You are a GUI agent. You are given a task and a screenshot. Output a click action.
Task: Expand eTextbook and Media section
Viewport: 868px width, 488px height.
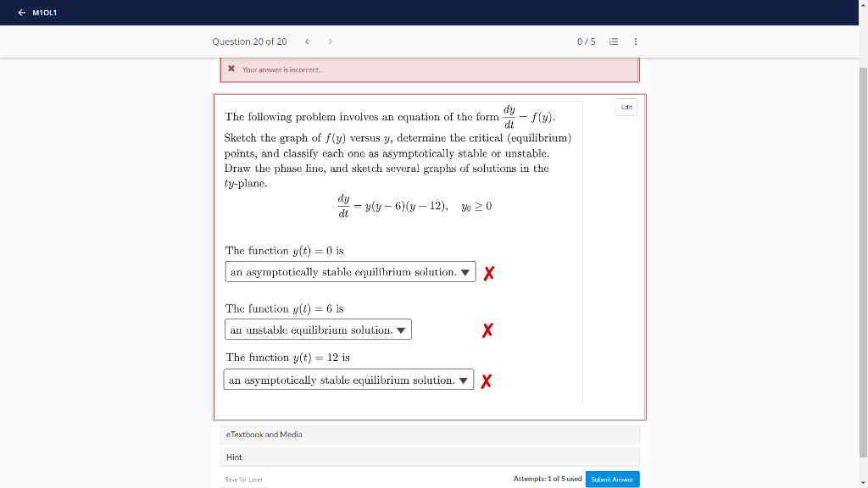(429, 435)
